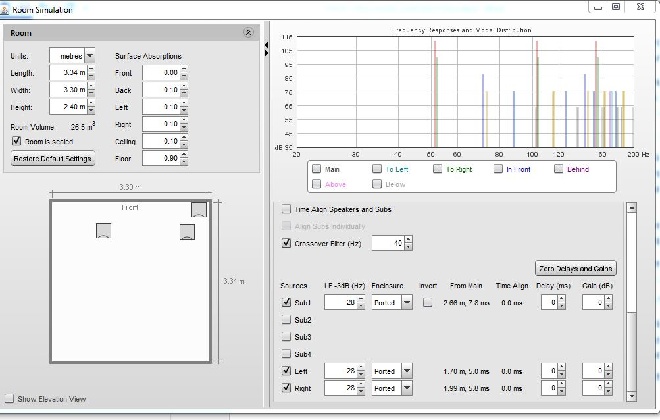Click the Room Simulation window title icon
This screenshot has height=420, width=660.
point(5,10)
